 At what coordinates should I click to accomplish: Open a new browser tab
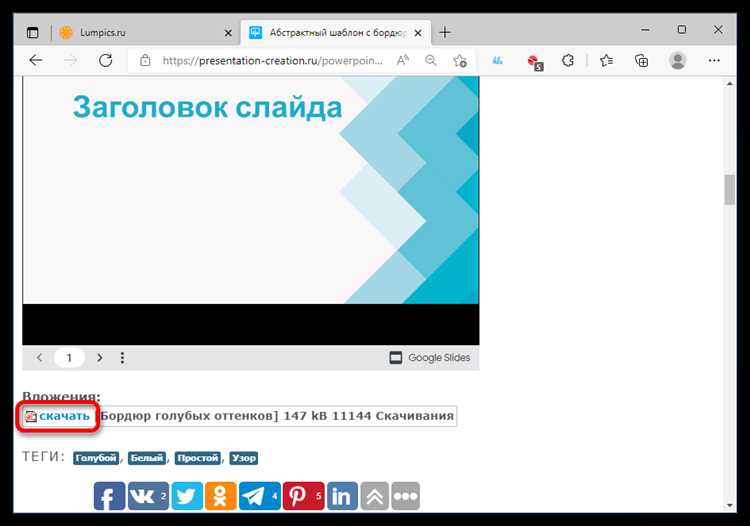pos(445,31)
